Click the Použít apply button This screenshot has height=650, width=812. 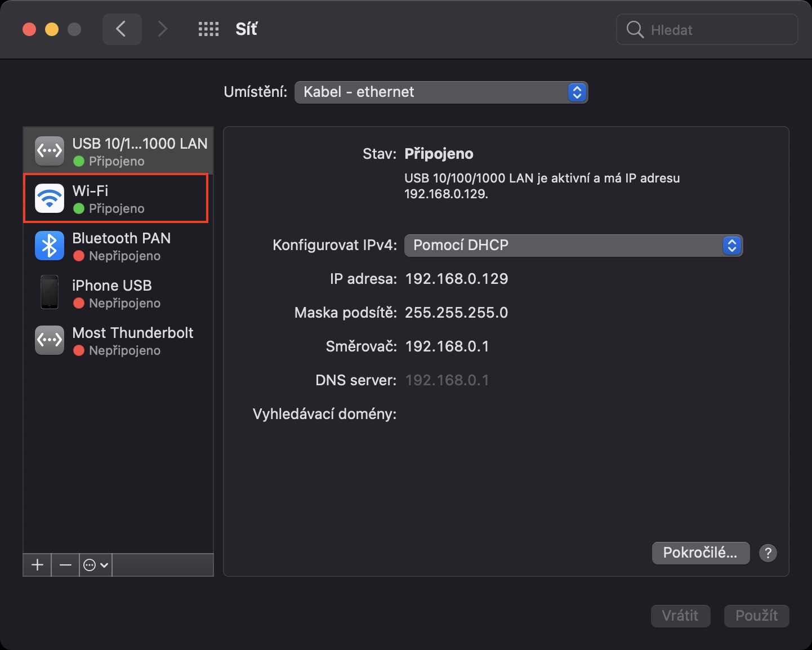coord(756,616)
